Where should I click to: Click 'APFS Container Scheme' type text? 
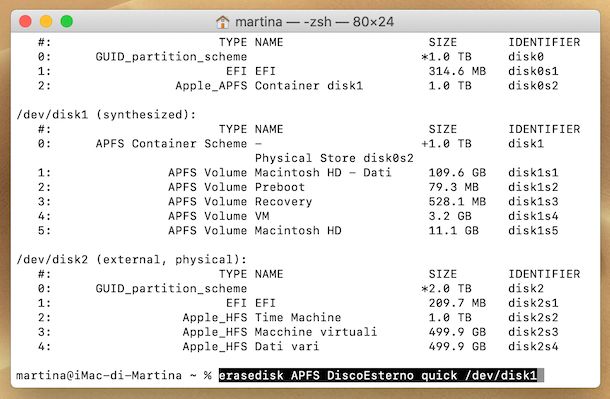(x=171, y=144)
